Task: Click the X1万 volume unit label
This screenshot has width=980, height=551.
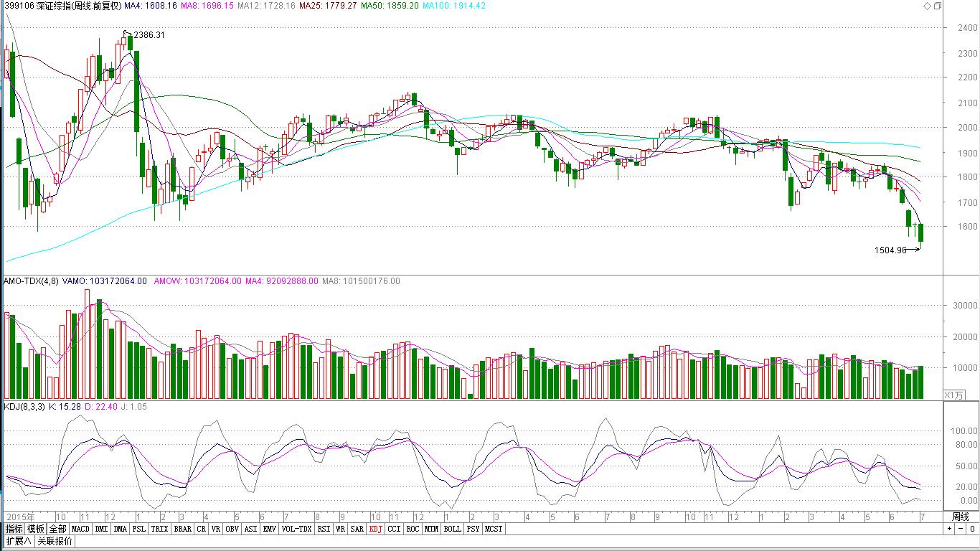Action: coord(954,395)
